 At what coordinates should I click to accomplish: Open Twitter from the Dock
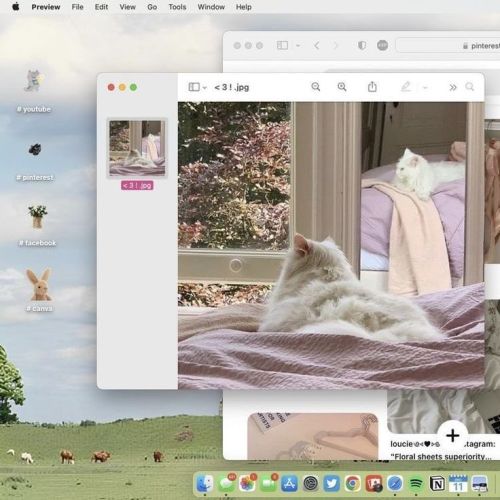click(x=331, y=484)
